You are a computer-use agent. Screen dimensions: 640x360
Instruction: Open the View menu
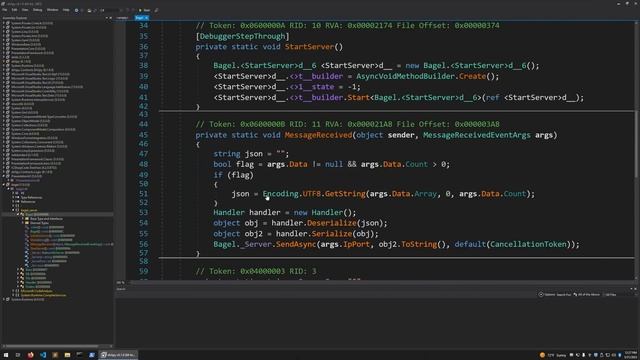coord(25,10)
